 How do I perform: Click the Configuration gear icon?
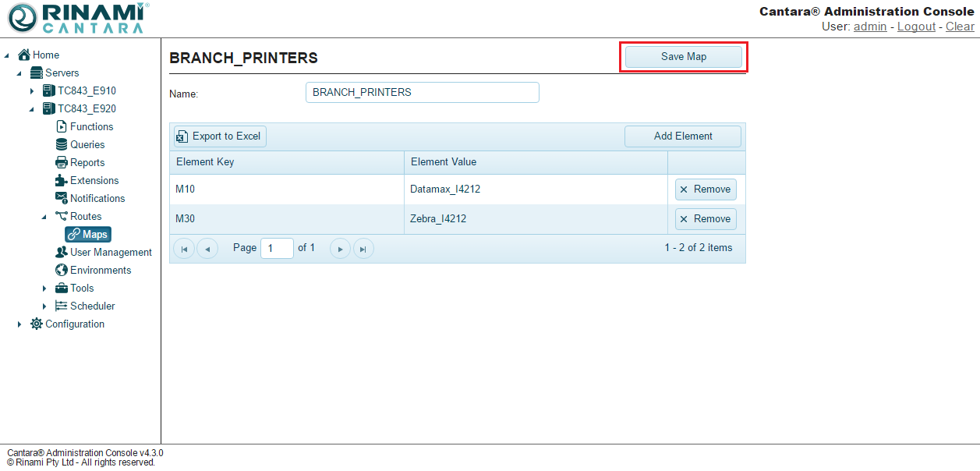pos(37,324)
